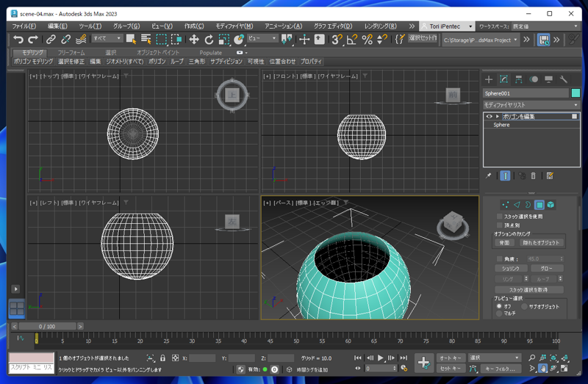This screenshot has width=588, height=384.
Task: Select the Vertex sub-object level icon
Action: point(506,205)
